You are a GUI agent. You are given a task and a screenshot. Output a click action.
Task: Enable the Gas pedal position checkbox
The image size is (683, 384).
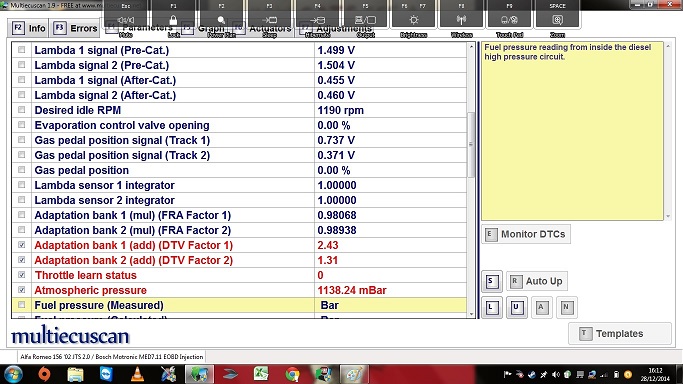[x=21, y=170]
